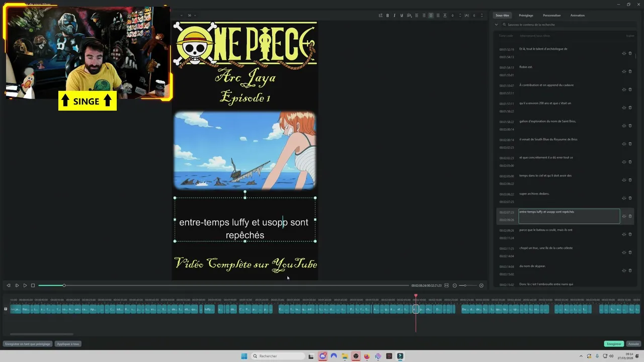Delete the 'super archives dedans.' subtitle

(x=630, y=198)
